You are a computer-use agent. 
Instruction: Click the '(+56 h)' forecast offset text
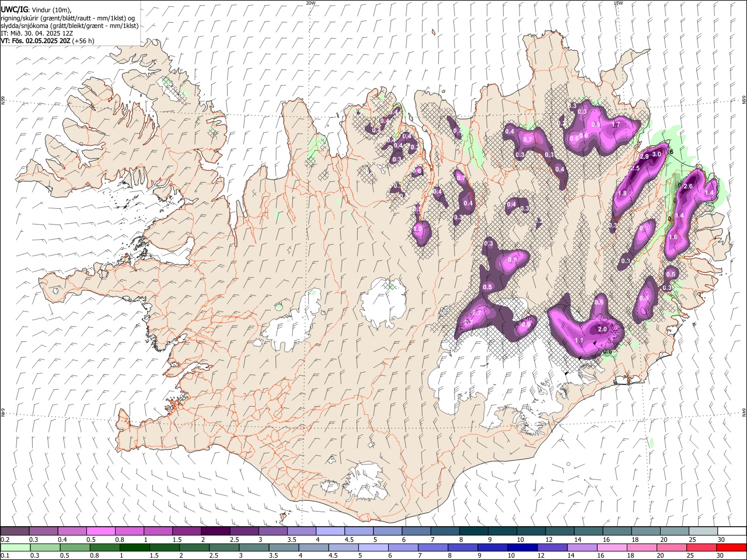point(83,41)
